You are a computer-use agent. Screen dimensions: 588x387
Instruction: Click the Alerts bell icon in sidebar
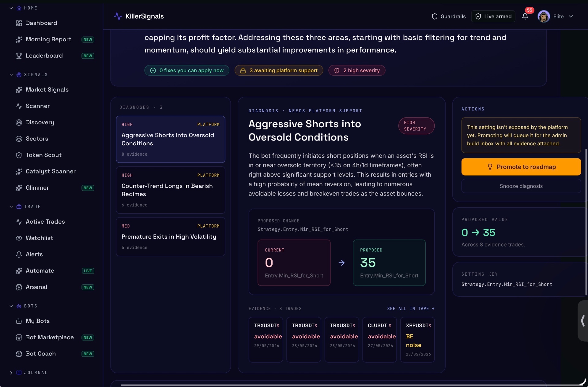19,255
